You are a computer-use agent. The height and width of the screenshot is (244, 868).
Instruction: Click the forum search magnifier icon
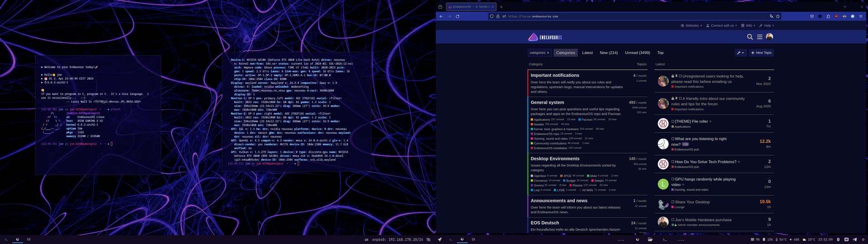[750, 37]
